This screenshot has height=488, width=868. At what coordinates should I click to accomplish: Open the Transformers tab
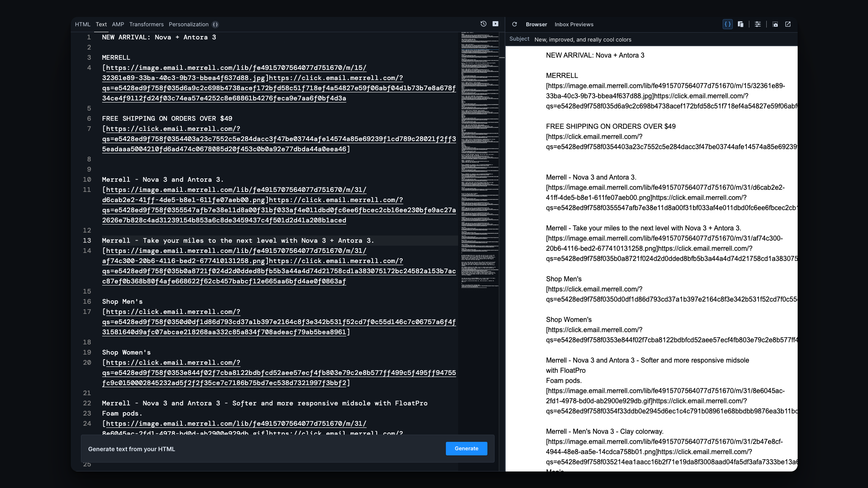(146, 25)
